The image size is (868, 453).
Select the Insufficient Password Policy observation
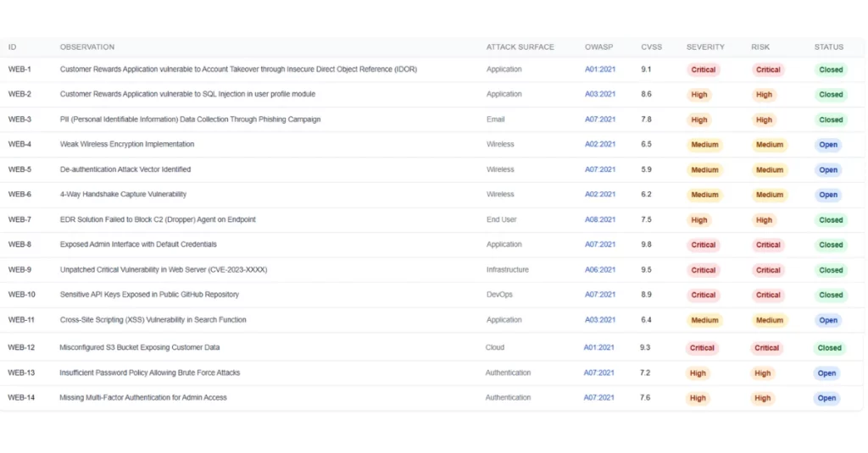pyautogui.click(x=149, y=373)
